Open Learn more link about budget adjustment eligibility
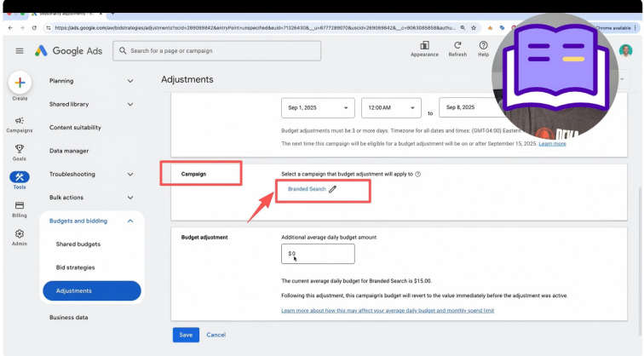This screenshot has height=356, width=644. (552, 144)
